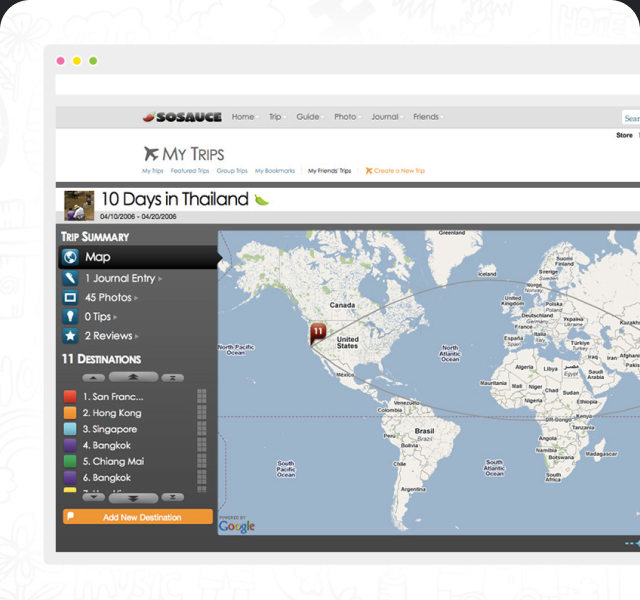Click the Add New Destination button
The width and height of the screenshot is (640, 600).
point(138,517)
